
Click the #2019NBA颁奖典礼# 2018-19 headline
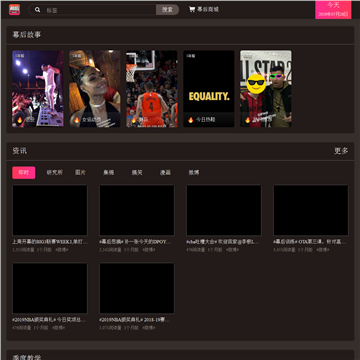135,320
